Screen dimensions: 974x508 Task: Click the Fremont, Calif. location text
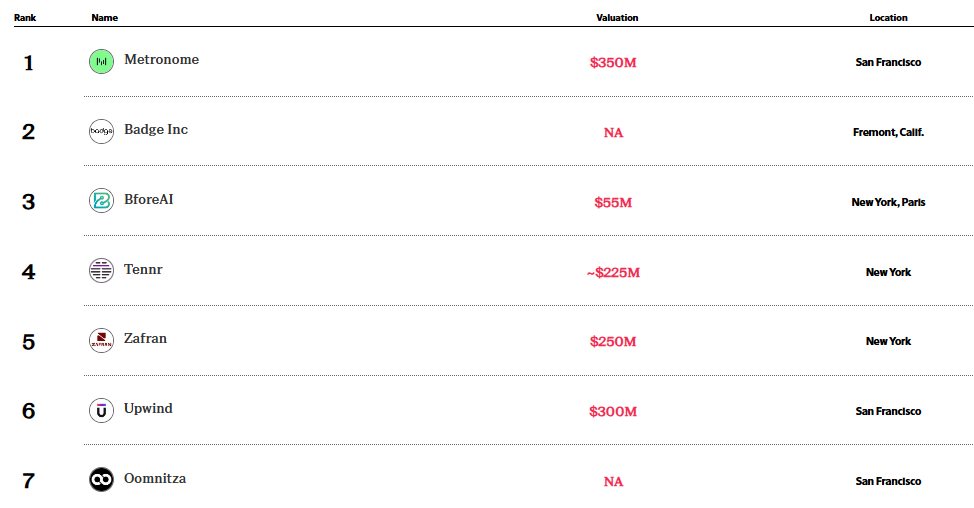tap(888, 132)
